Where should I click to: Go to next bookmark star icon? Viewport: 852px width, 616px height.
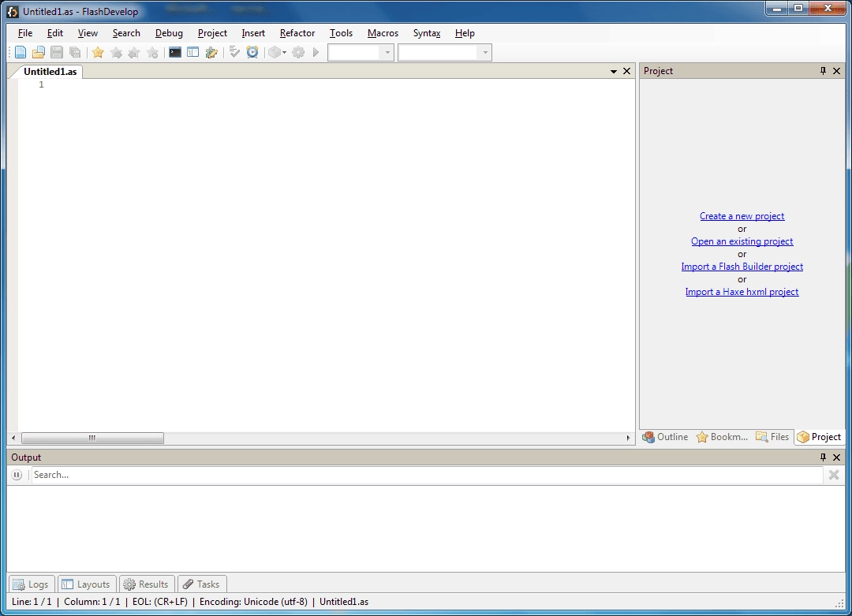pos(116,52)
